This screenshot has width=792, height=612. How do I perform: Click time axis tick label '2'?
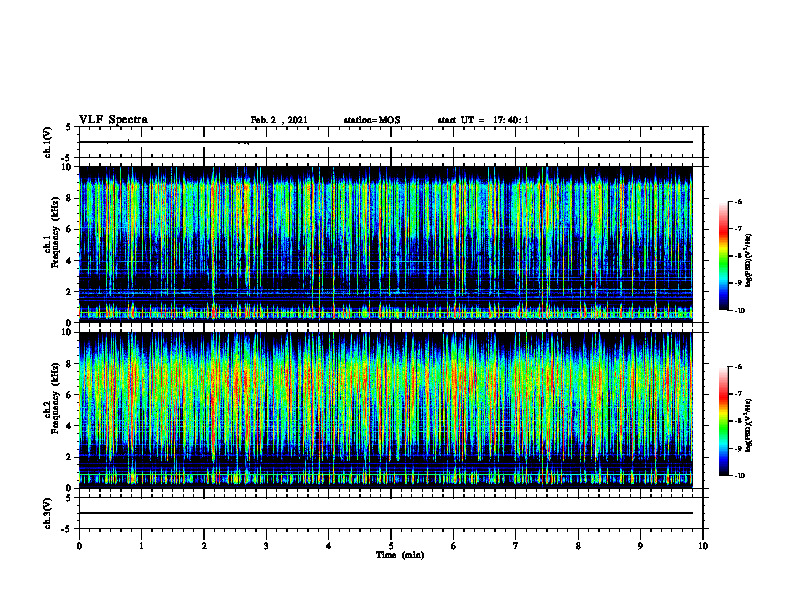click(204, 546)
